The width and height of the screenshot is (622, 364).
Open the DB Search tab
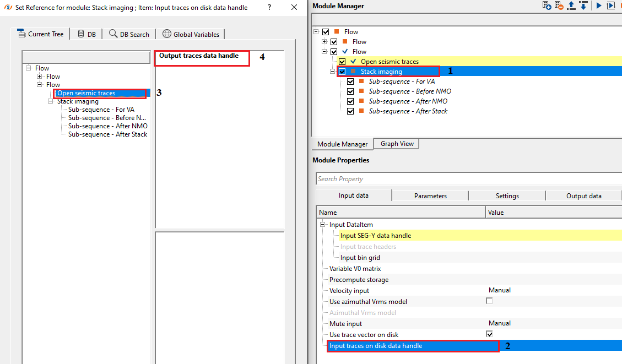click(x=129, y=34)
